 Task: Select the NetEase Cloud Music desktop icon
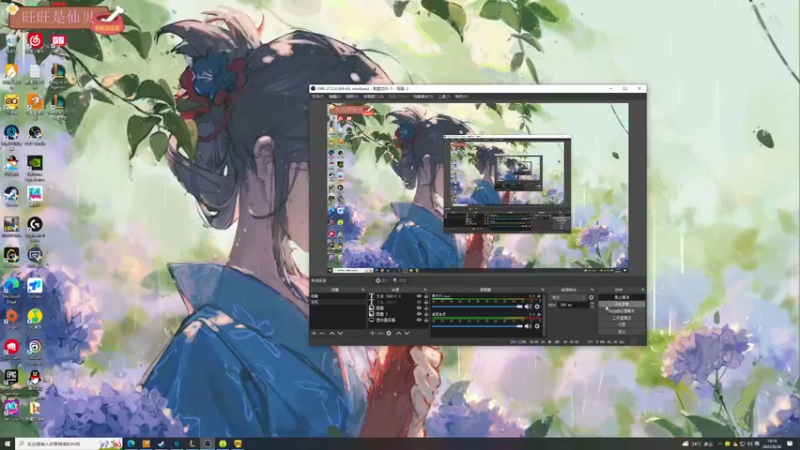[x=35, y=42]
